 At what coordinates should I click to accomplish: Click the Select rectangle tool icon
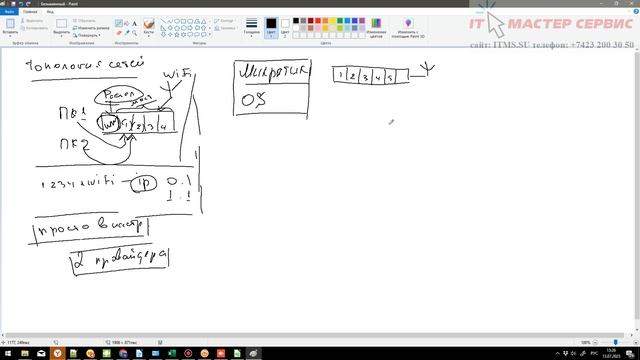tap(61, 23)
